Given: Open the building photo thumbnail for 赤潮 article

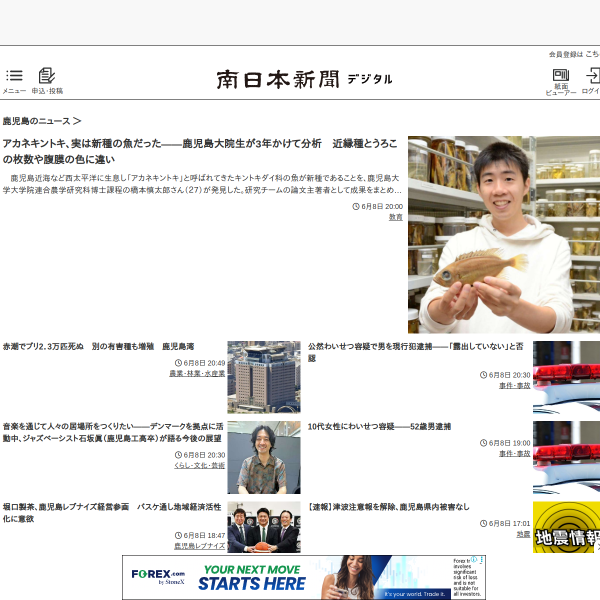Looking at the screenshot, I should (264, 377).
